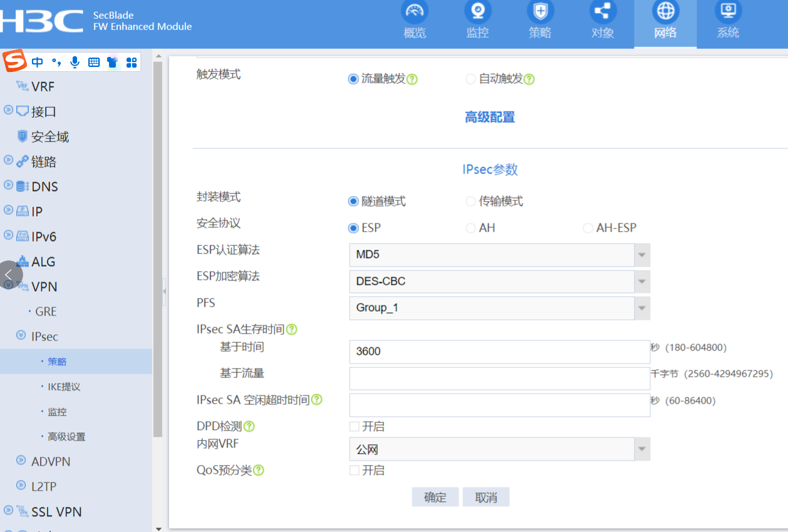Screen dimensions: 788x532
Task: Open the ESP认证算法 MD5 dropdown
Action: 499,255
